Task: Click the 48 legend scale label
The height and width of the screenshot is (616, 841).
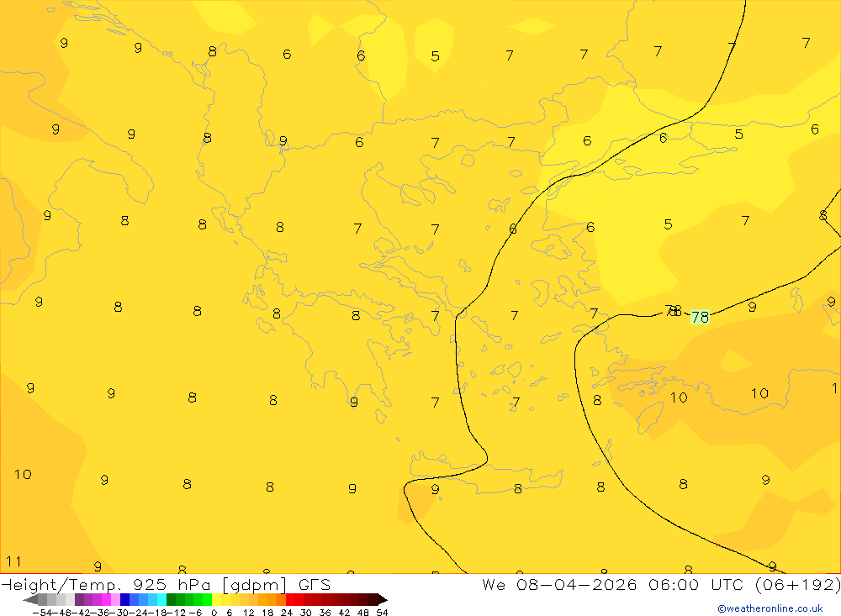Action: [x=363, y=613]
